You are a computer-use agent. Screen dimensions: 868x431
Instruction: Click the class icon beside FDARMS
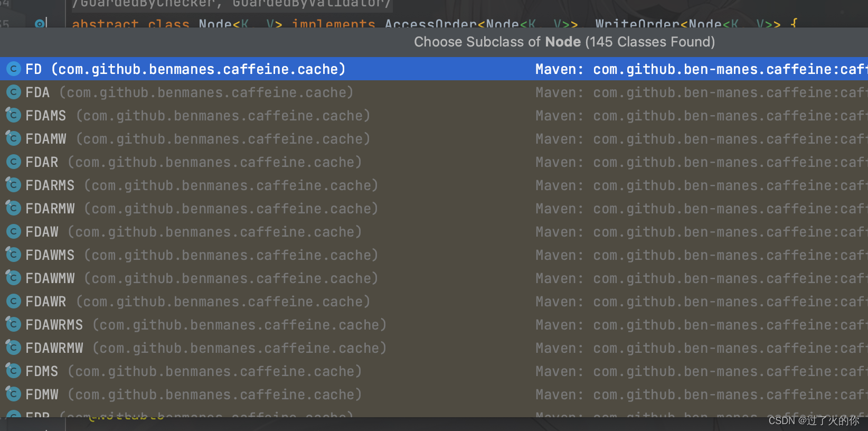[13, 185]
